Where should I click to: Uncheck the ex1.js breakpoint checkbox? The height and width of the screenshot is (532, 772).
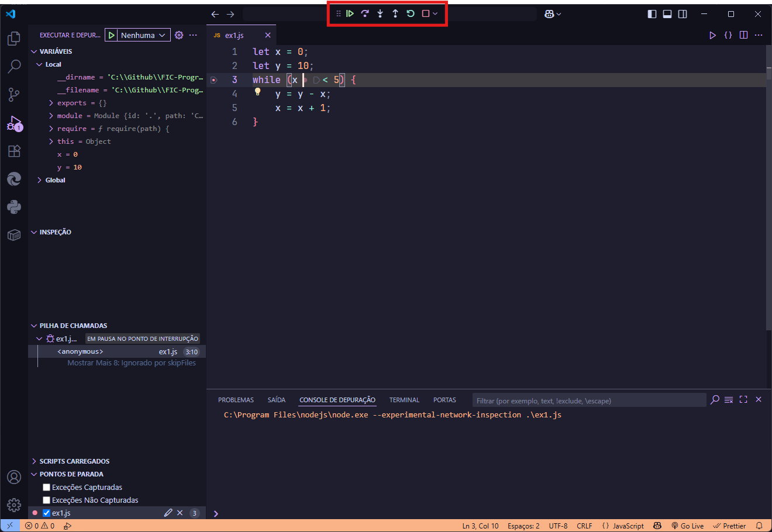(x=47, y=513)
